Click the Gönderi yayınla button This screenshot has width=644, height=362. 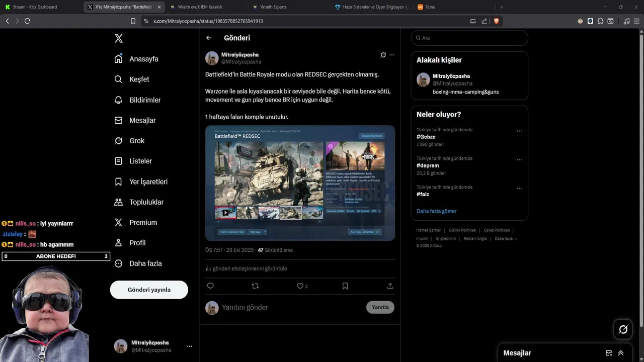pos(149,290)
